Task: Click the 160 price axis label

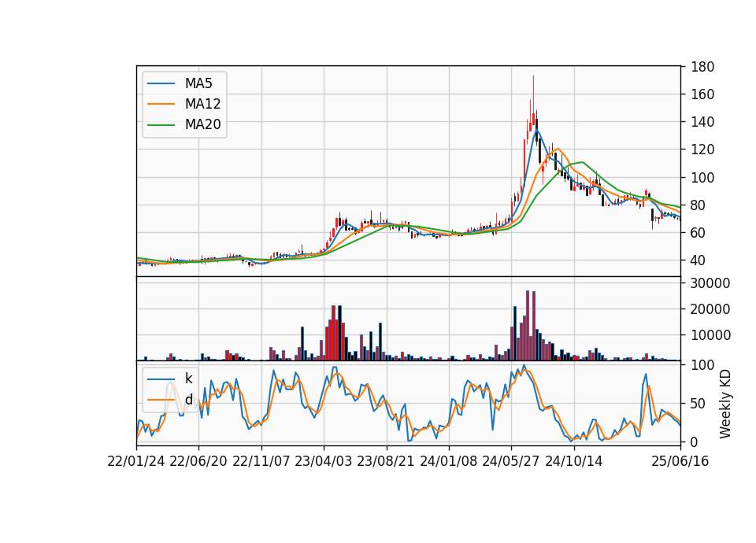Action: click(x=702, y=94)
